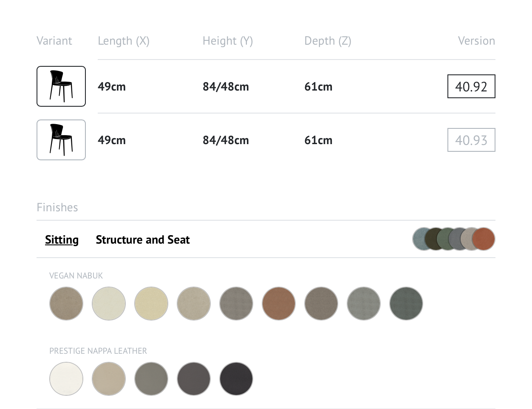This screenshot has width=532, height=409.
Task: Click the blue-grey swatch in finishes preview
Action: pos(420,239)
